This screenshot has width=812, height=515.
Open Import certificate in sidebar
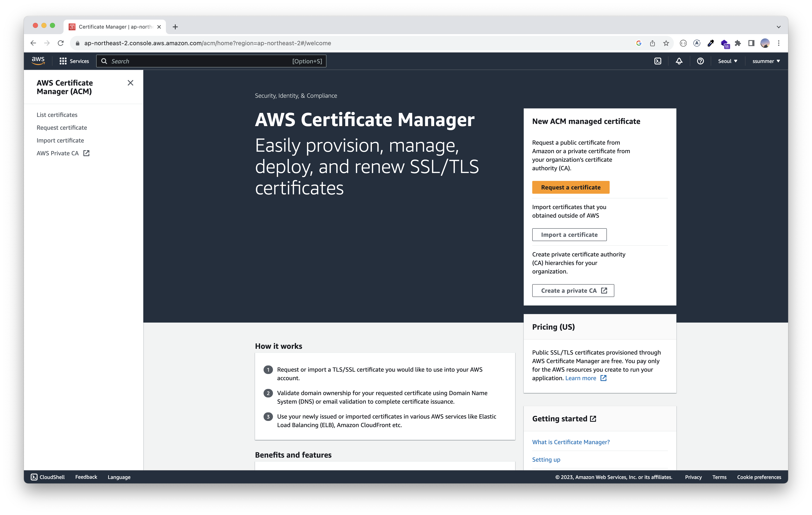point(60,140)
